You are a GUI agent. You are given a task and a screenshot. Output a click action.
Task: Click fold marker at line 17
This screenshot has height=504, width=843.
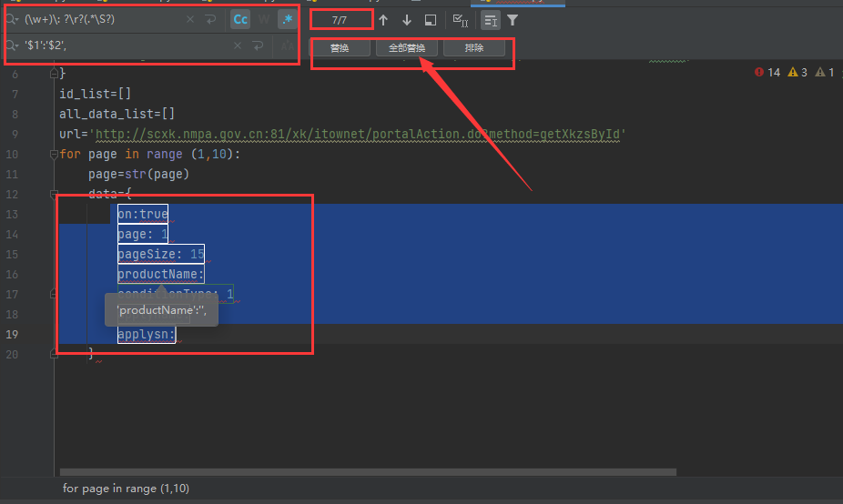click(x=54, y=293)
